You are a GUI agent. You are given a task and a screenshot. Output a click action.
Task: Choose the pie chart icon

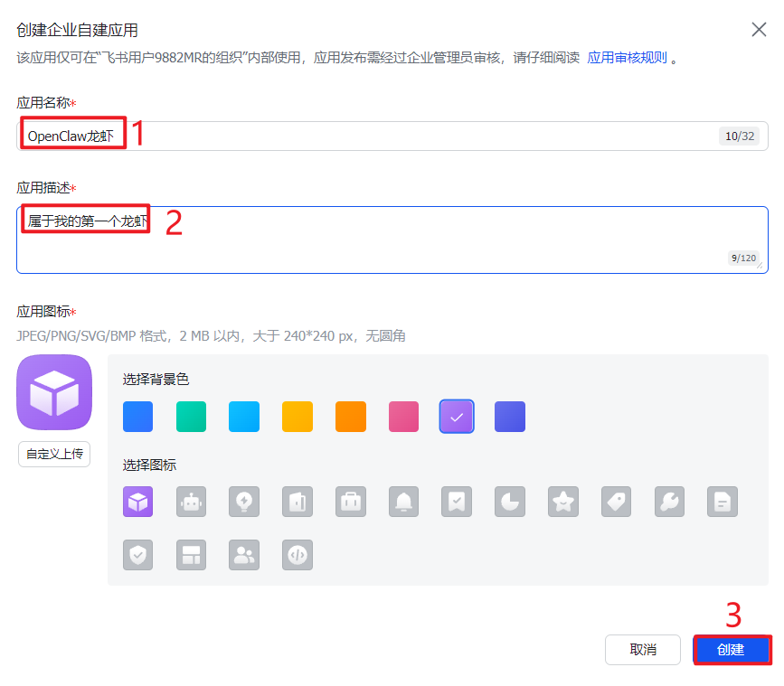[510, 502]
